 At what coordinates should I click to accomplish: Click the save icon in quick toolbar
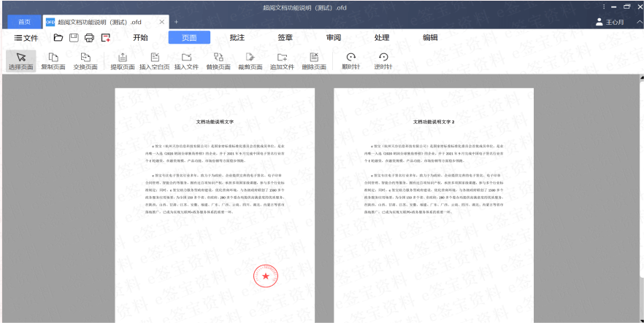tap(74, 38)
